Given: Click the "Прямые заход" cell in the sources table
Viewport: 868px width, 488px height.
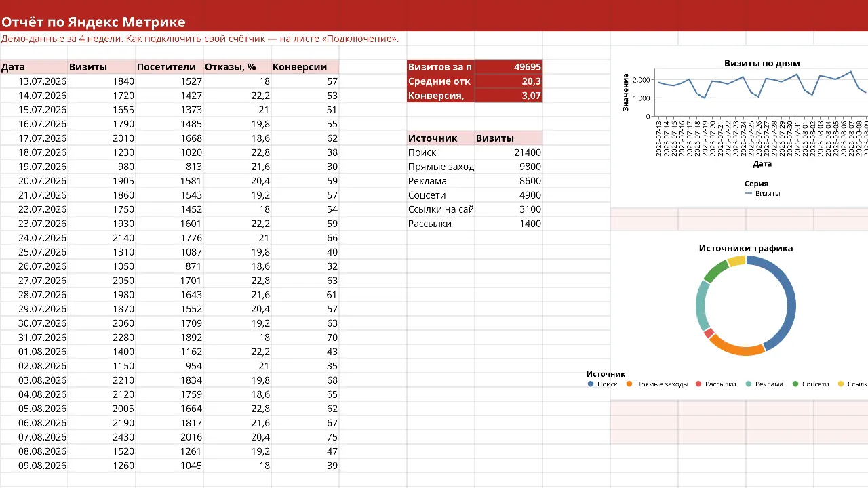Looking at the screenshot, I should point(441,167).
